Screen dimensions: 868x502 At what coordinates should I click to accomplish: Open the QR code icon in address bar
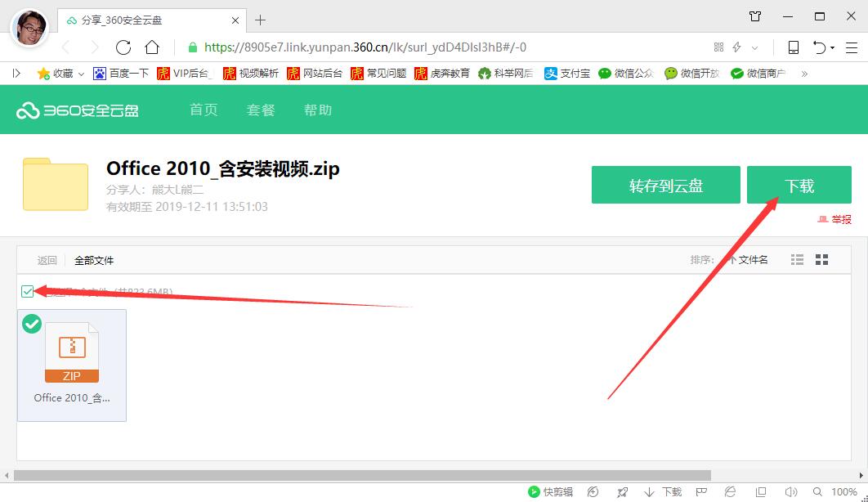coord(718,47)
